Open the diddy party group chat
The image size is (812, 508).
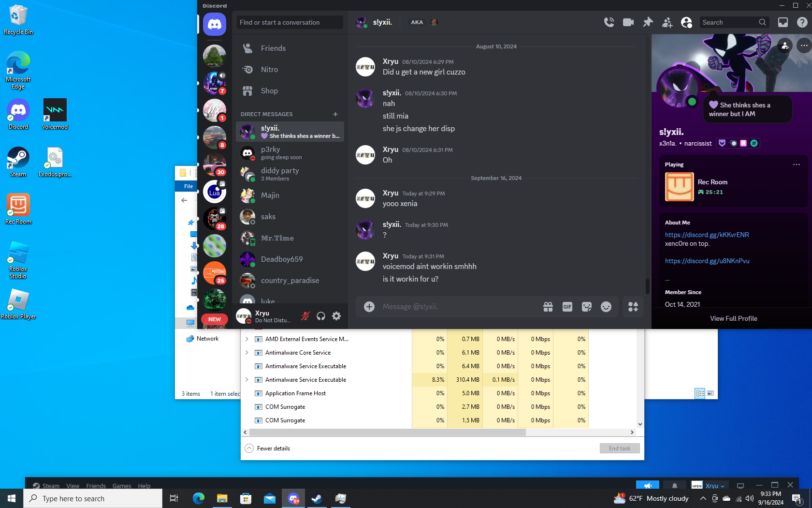290,174
